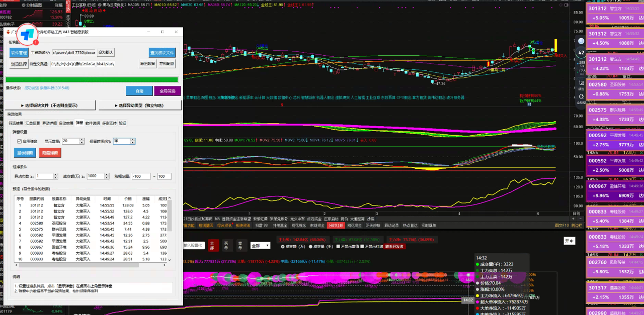644x315 pixels.
Task: Click the blue ToDesk floating icon
Action: (28, 34)
